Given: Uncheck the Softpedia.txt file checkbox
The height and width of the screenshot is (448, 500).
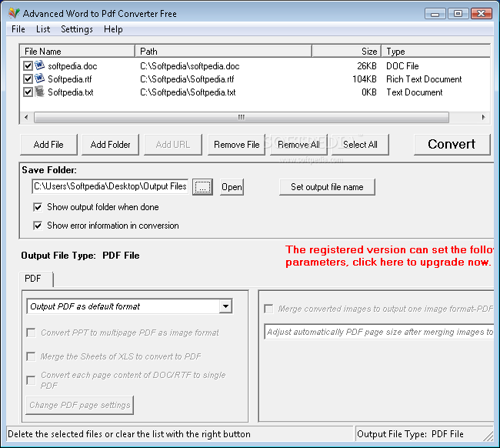Looking at the screenshot, I should (x=28, y=92).
